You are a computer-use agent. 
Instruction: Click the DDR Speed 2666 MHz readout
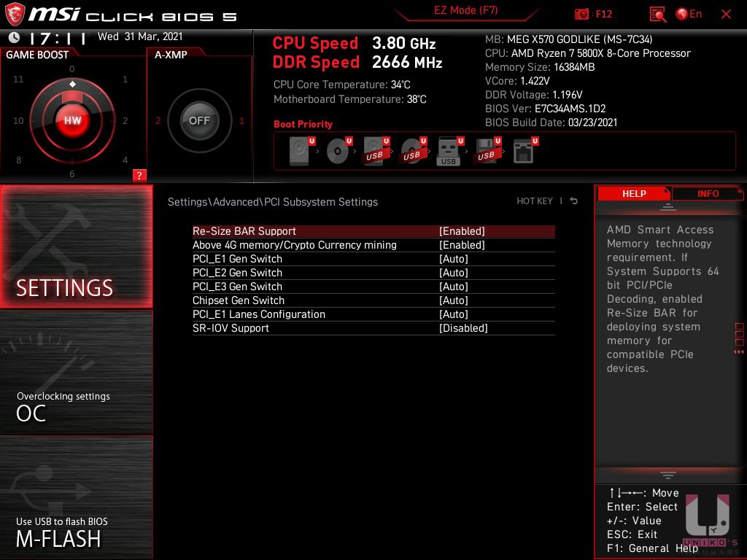357,63
